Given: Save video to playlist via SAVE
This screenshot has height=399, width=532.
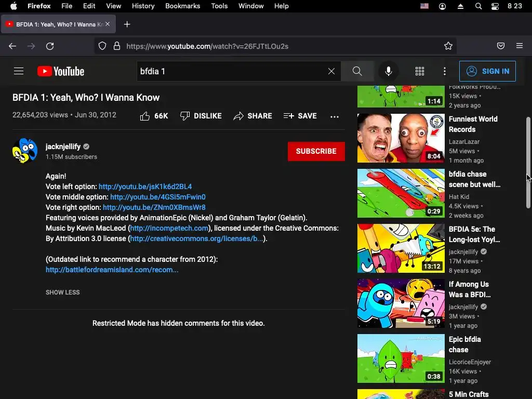Looking at the screenshot, I should click(300, 116).
